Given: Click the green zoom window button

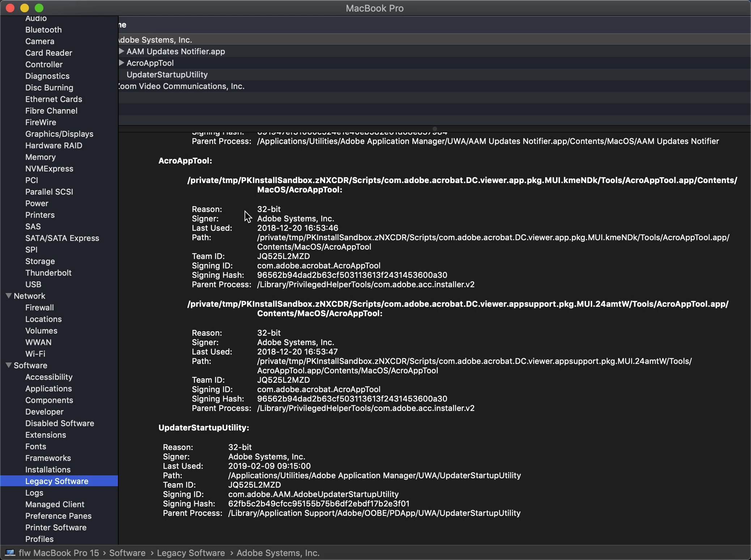Looking at the screenshot, I should [x=39, y=8].
